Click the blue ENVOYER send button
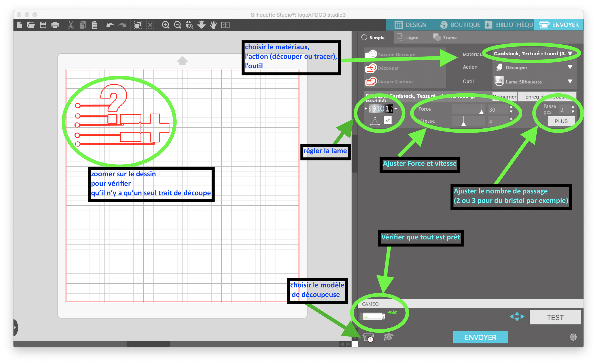 pos(480,337)
